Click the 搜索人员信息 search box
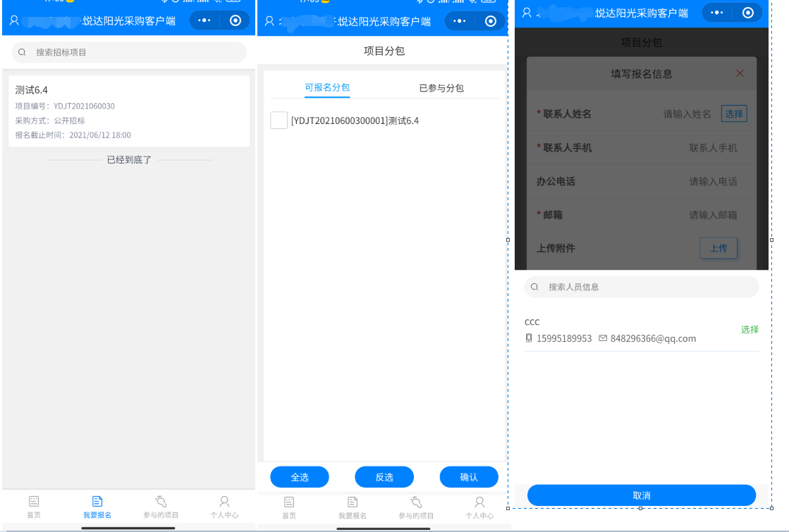The image size is (789, 532). [642, 287]
